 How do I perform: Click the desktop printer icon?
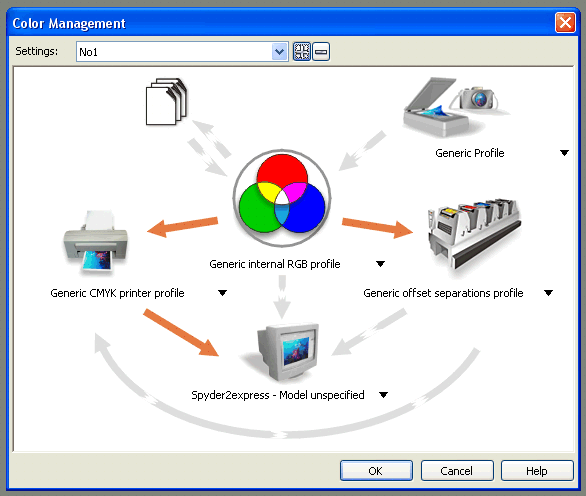(x=96, y=242)
